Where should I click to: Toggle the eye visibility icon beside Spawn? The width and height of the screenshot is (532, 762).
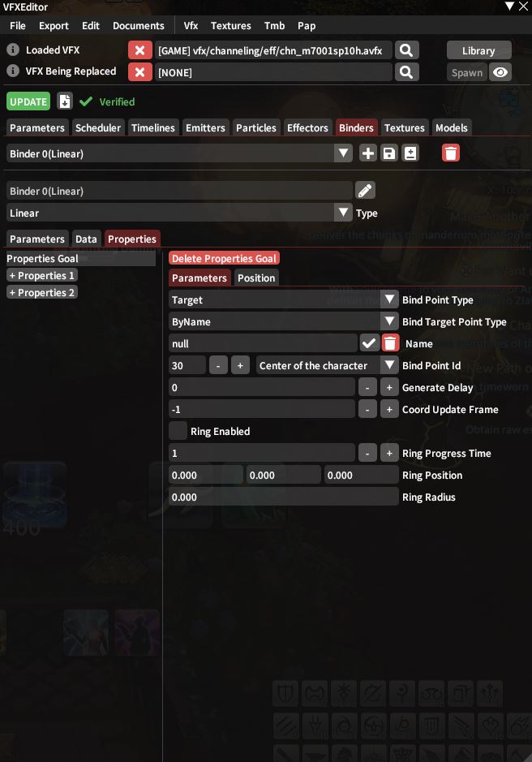point(500,72)
